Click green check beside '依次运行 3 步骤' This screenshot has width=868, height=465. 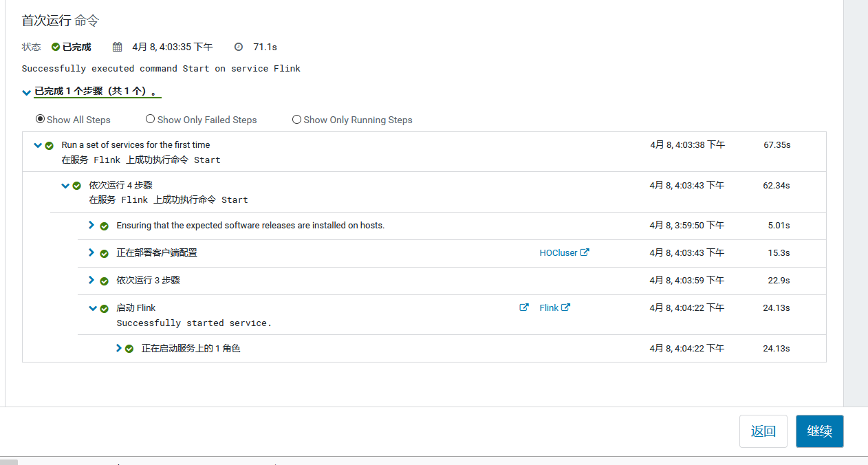105,281
